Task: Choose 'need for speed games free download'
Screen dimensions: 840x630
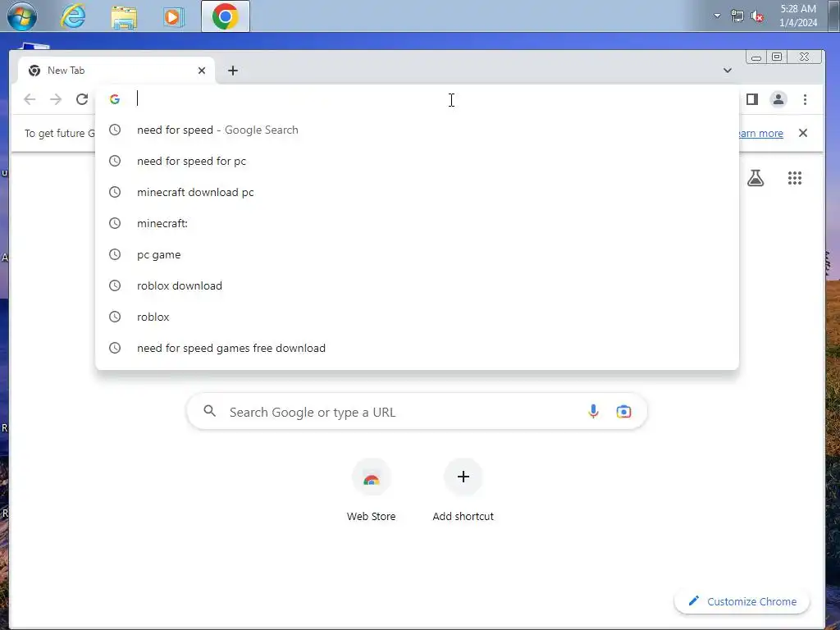Action: (x=417, y=348)
